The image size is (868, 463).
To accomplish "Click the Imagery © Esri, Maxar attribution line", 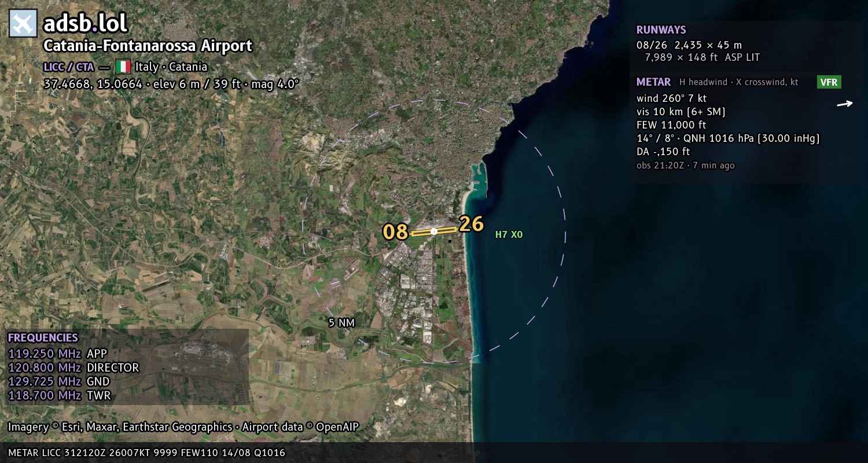I will (x=183, y=427).
